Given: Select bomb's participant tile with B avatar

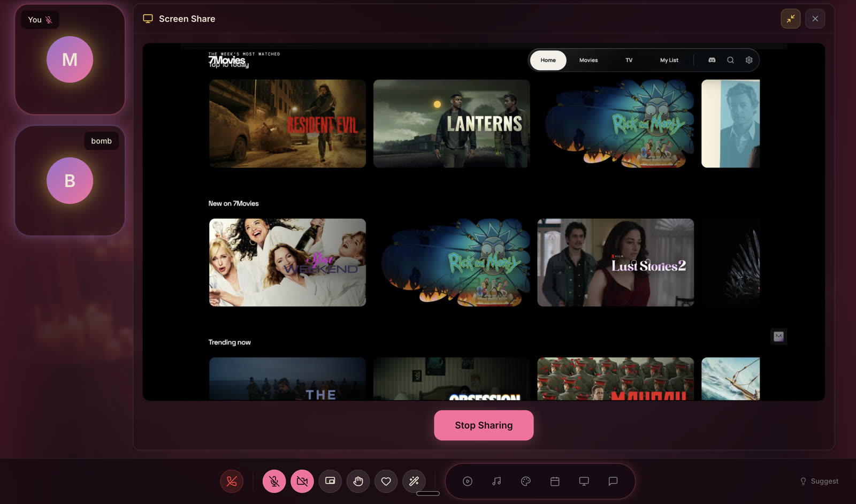Looking at the screenshot, I should tap(70, 181).
